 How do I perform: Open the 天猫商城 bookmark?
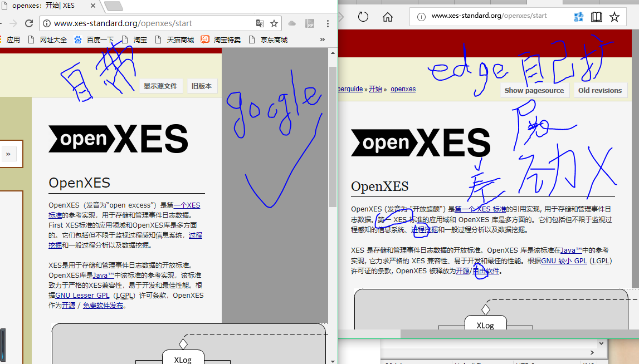point(174,40)
